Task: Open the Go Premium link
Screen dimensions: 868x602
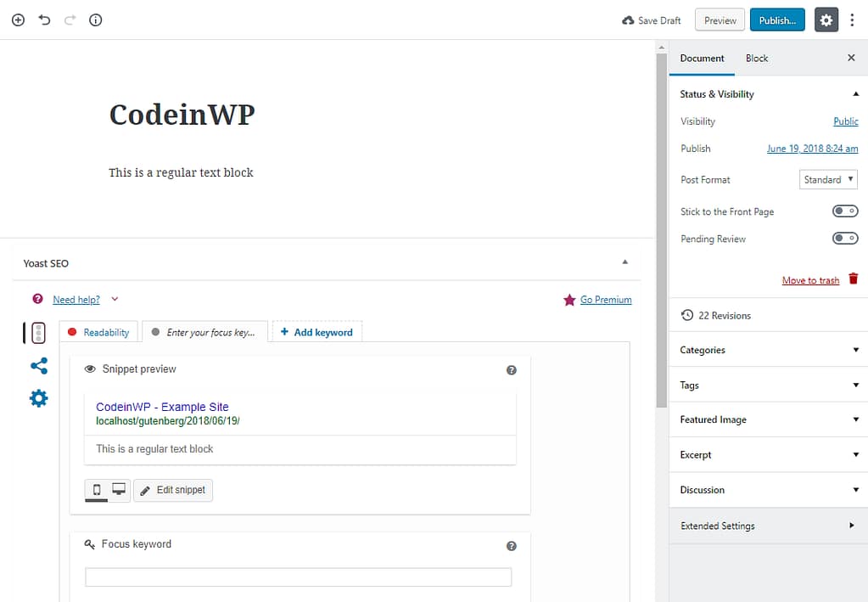Action: (x=605, y=299)
